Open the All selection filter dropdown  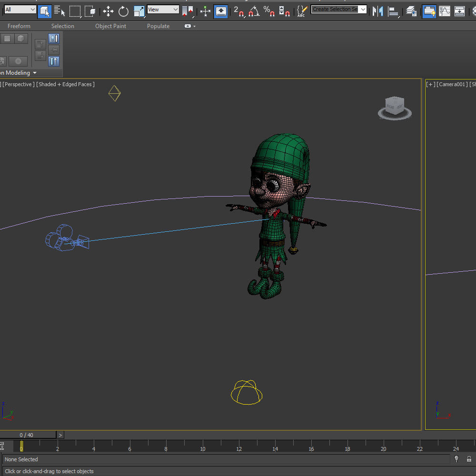(x=20, y=10)
